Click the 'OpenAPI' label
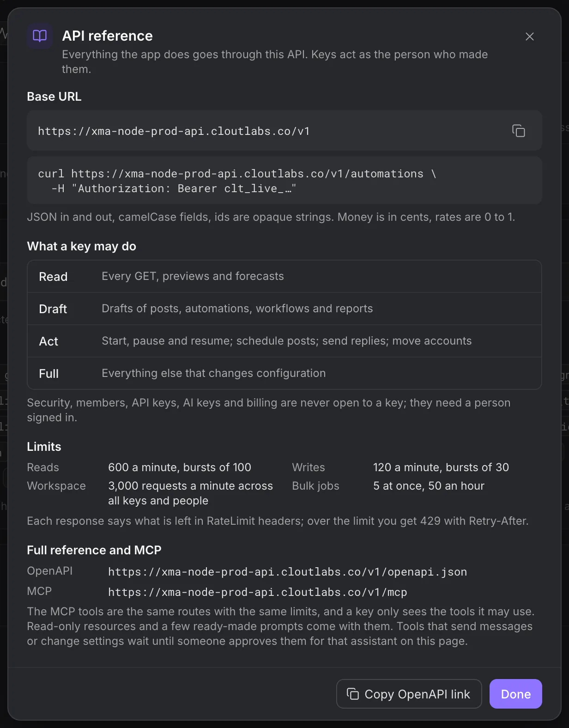569x728 pixels. point(50,571)
